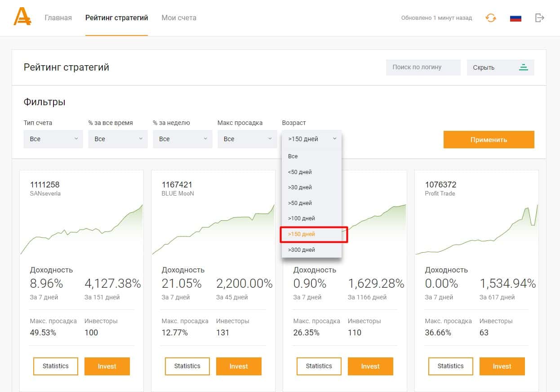
Task: Expand the Тип счета dropdown
Action: (x=53, y=139)
